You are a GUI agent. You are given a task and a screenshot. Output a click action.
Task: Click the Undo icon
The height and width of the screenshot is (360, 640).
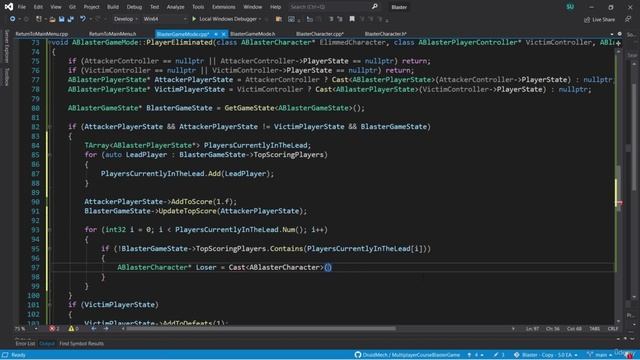coord(83,19)
